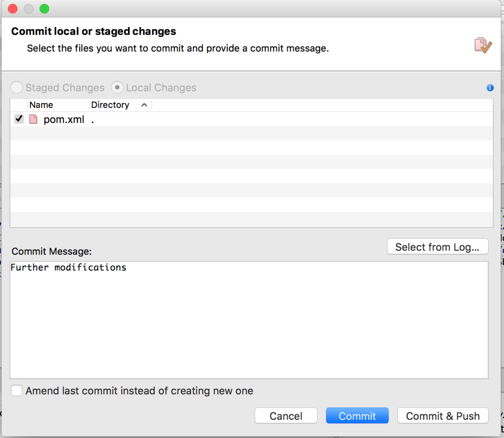
Task: Sort the list by Name column
Action: (41, 105)
